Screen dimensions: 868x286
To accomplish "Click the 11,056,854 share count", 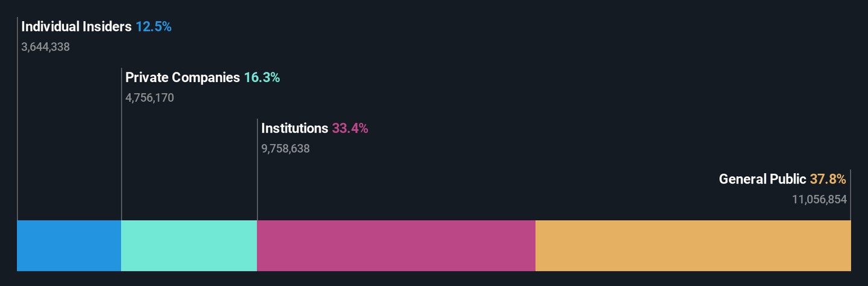I will (820, 199).
